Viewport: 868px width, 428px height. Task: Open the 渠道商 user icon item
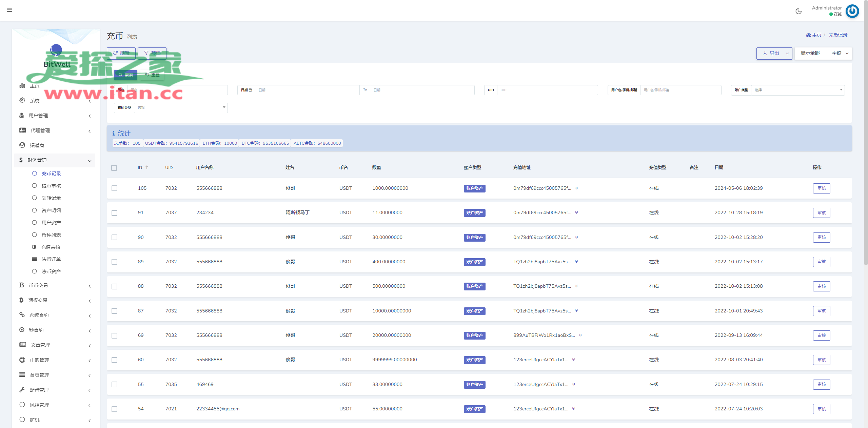click(22, 145)
